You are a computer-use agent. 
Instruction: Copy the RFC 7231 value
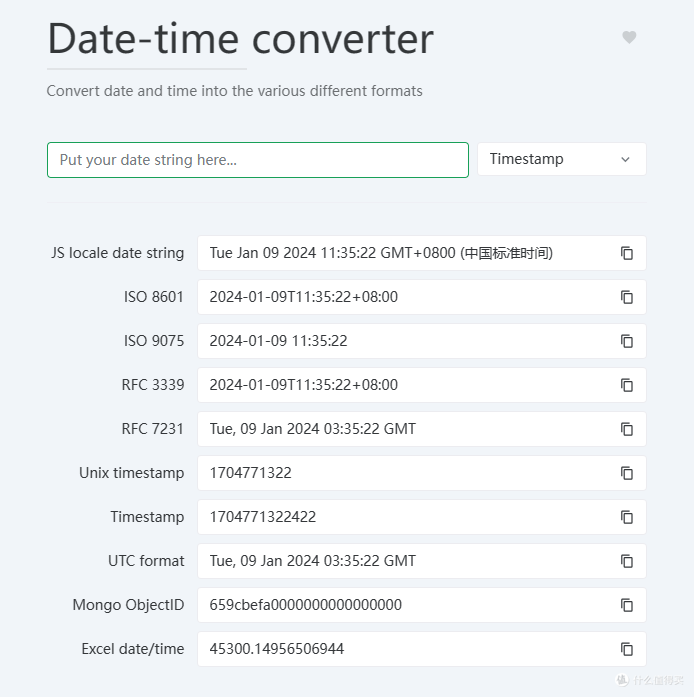tap(627, 429)
